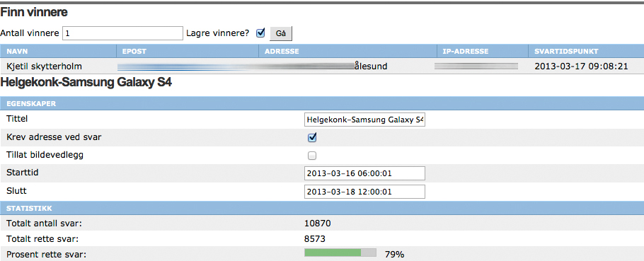The width and height of the screenshot is (644, 261).
Task: Click the Prosent rette svar label
Action: 47,255
